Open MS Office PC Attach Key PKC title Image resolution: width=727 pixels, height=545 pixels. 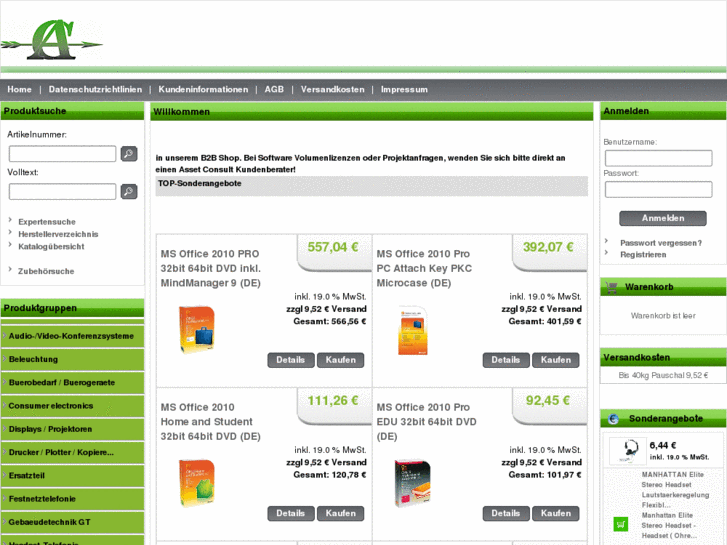(x=424, y=269)
